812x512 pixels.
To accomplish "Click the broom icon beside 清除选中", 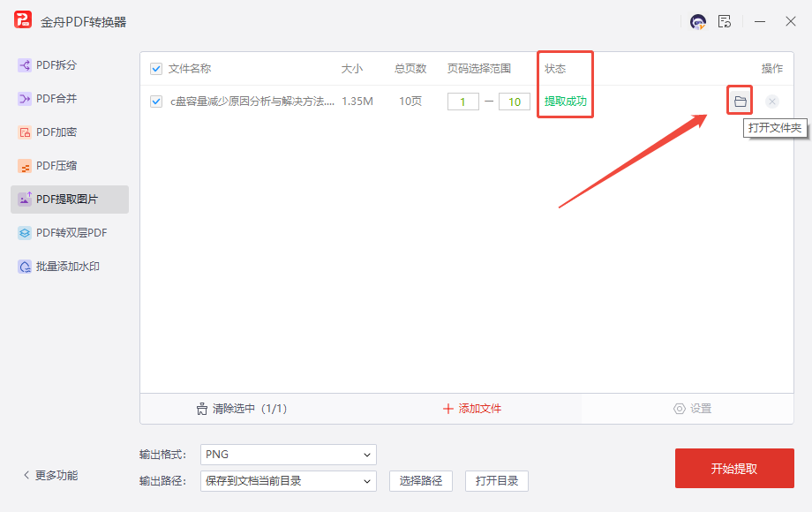I will point(202,409).
